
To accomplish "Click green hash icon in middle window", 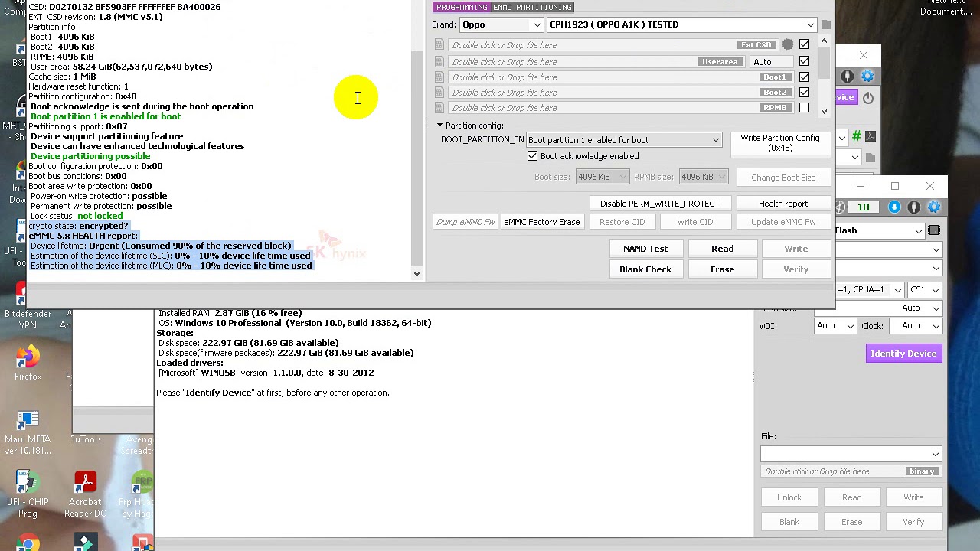I will coord(857,136).
